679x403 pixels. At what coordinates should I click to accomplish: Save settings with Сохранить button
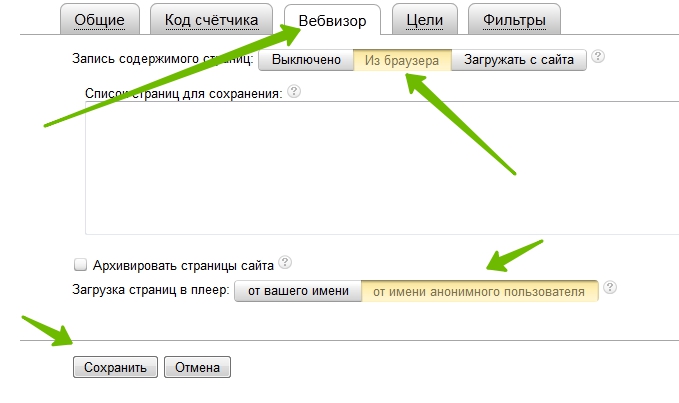(115, 367)
